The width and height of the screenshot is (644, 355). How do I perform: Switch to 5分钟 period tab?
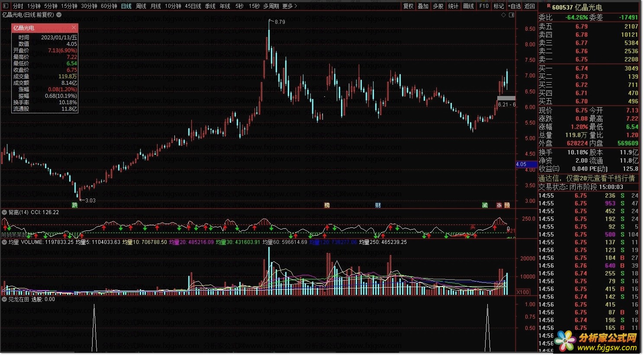(51, 6)
